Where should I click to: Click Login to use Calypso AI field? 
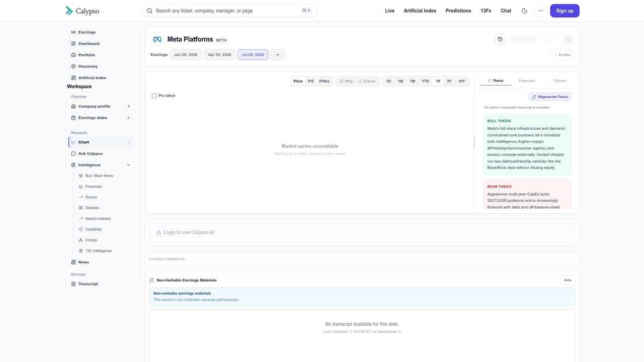(362, 232)
